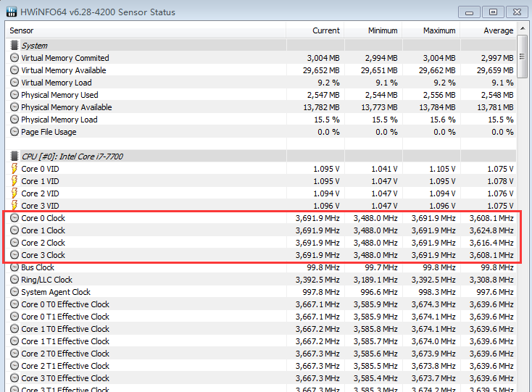Click the clock icon beside Core 0 Clock
The width and height of the screenshot is (532, 392).
pyautogui.click(x=14, y=217)
